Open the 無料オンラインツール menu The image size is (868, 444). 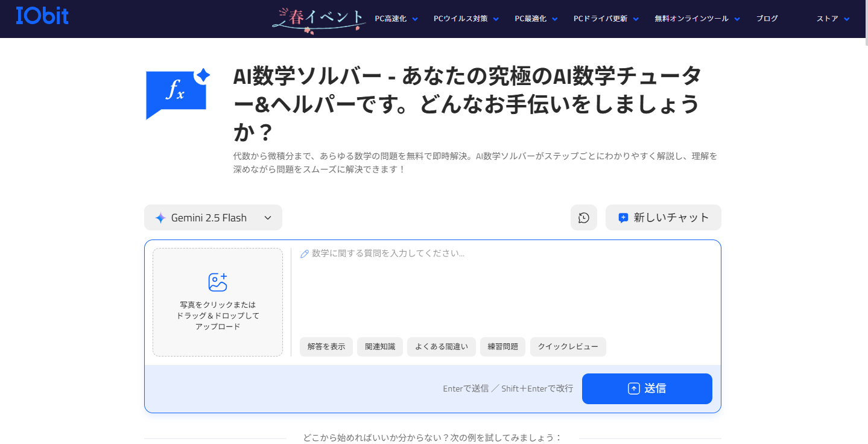coord(697,19)
